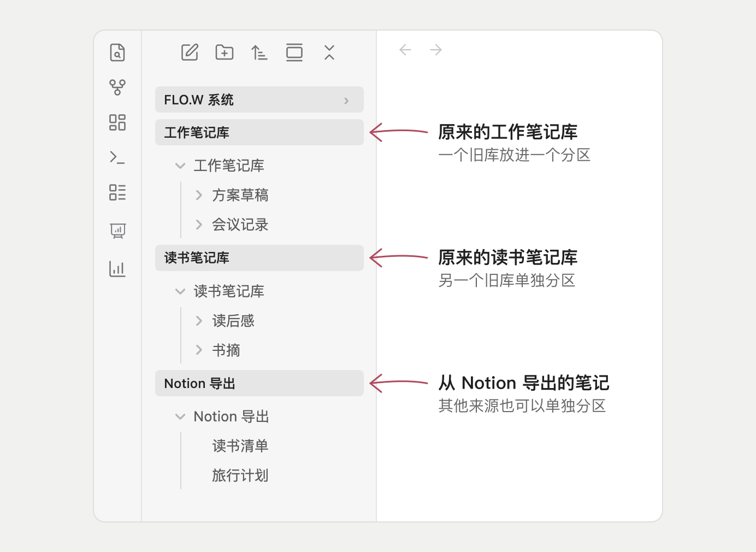Expand the 书摘 folder
This screenshot has width=756, height=552.
click(x=199, y=350)
